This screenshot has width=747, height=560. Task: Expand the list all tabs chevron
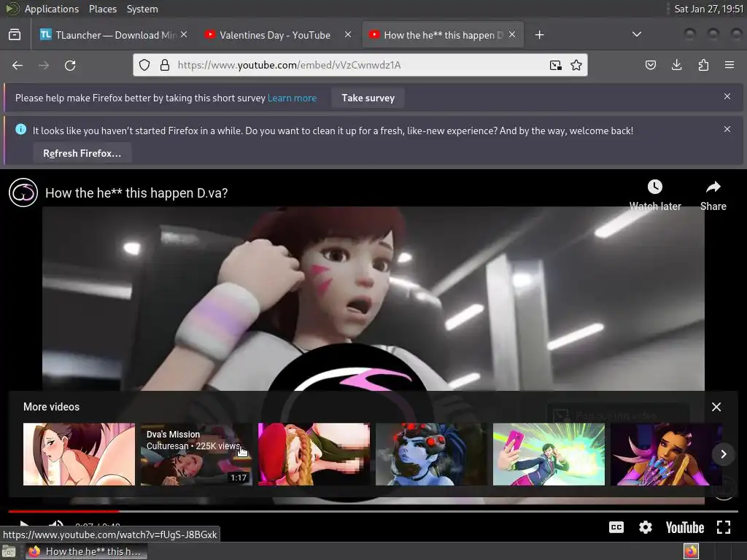tap(636, 34)
